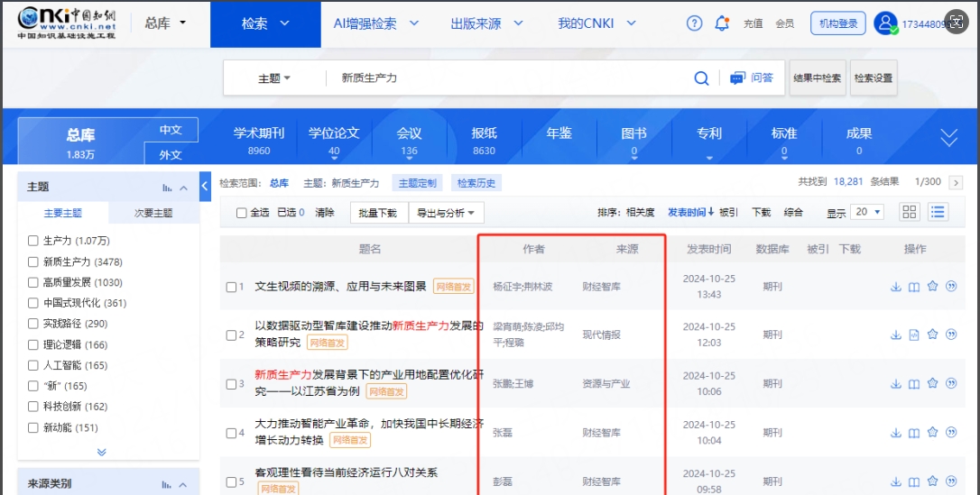Check the 科技创新 (162) filter
Image resolution: width=980 pixels, height=495 pixels.
[x=33, y=407]
